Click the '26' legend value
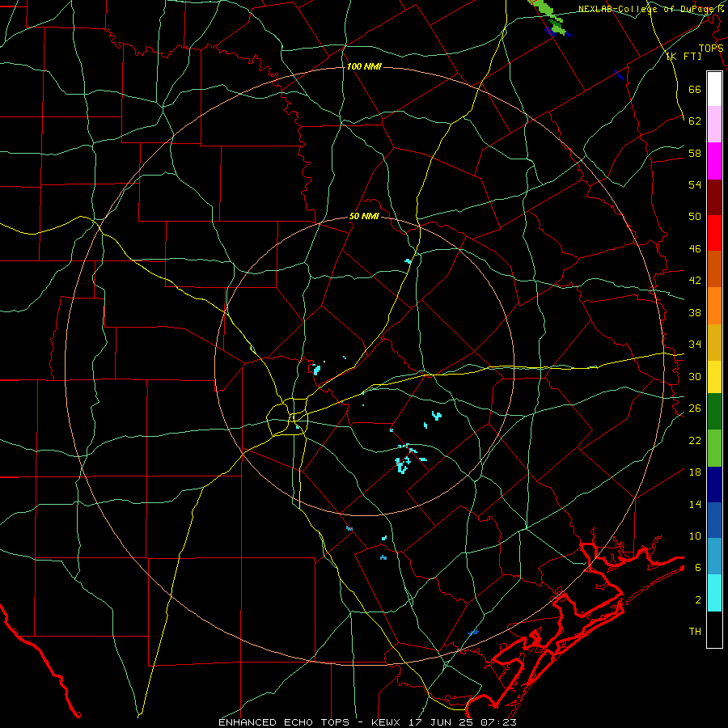The height and width of the screenshot is (728, 728). coord(695,408)
